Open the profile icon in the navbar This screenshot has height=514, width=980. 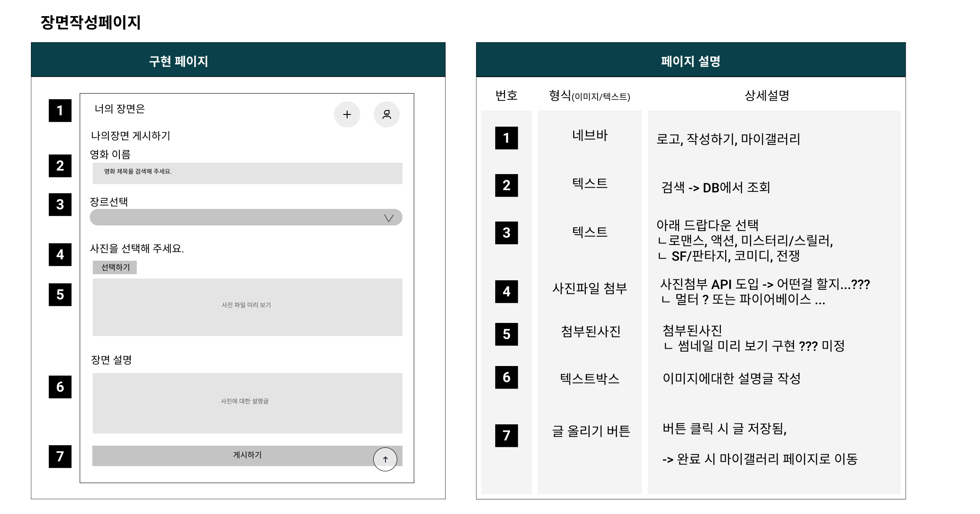(x=387, y=114)
